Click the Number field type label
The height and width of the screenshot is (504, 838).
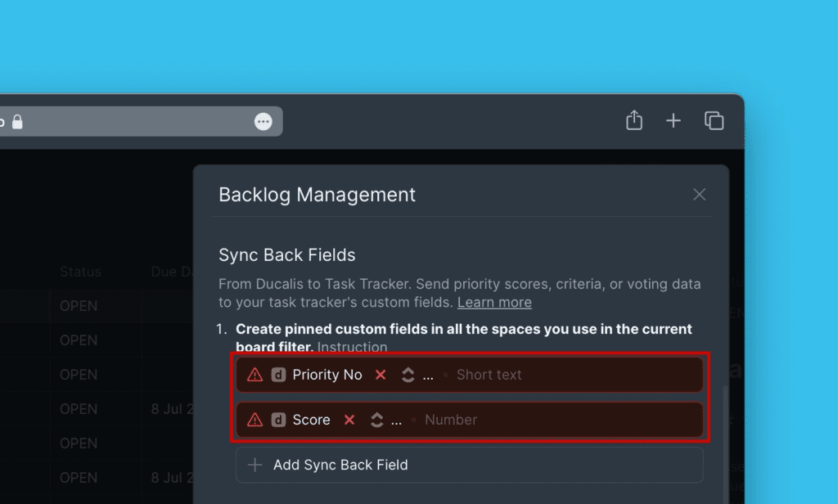451,420
